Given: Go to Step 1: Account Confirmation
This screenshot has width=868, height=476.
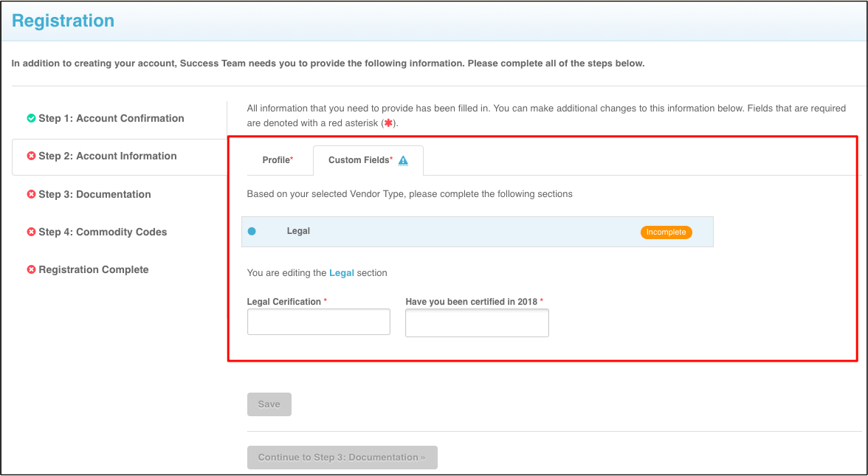Looking at the screenshot, I should (x=111, y=118).
